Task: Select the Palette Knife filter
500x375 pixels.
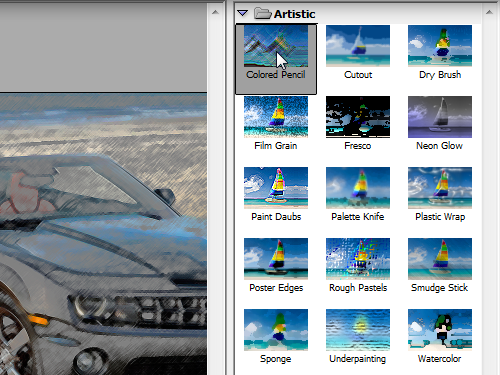Action: [x=358, y=188]
